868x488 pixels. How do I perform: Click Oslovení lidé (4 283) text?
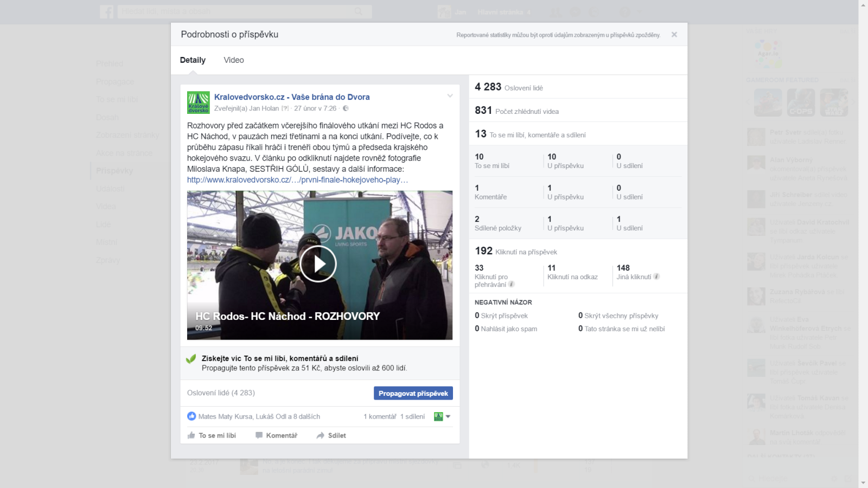point(221,393)
